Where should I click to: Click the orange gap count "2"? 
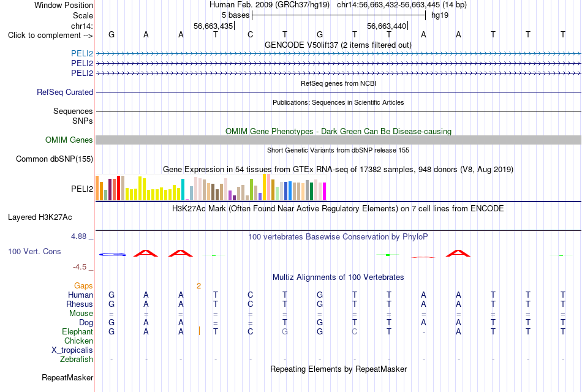click(x=199, y=286)
